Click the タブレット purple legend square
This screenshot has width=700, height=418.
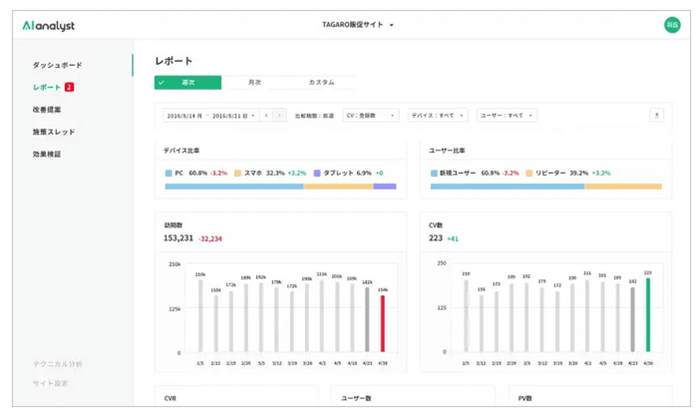[317, 173]
